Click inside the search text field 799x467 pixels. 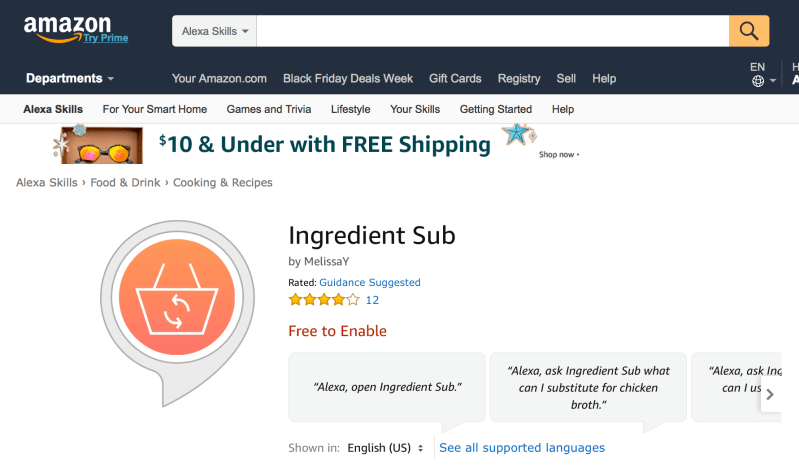492,31
